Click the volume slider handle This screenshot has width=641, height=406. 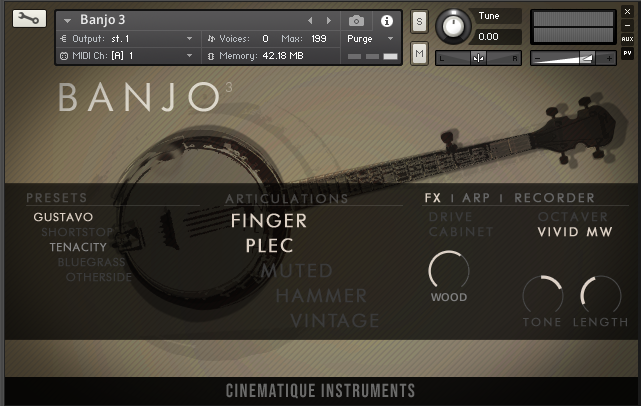coord(587,58)
